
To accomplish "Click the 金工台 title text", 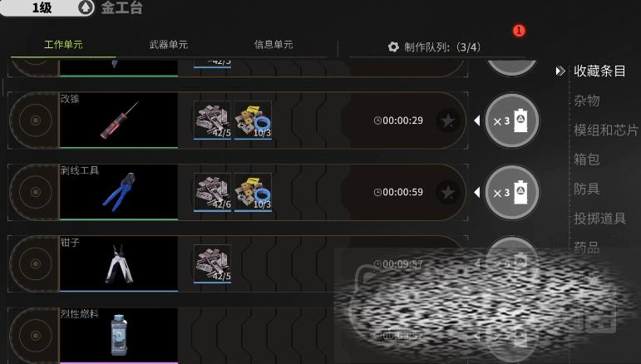I will coord(122,7).
